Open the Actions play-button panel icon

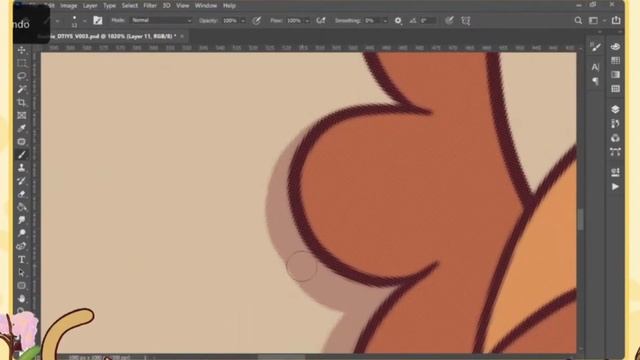pyautogui.click(x=615, y=187)
